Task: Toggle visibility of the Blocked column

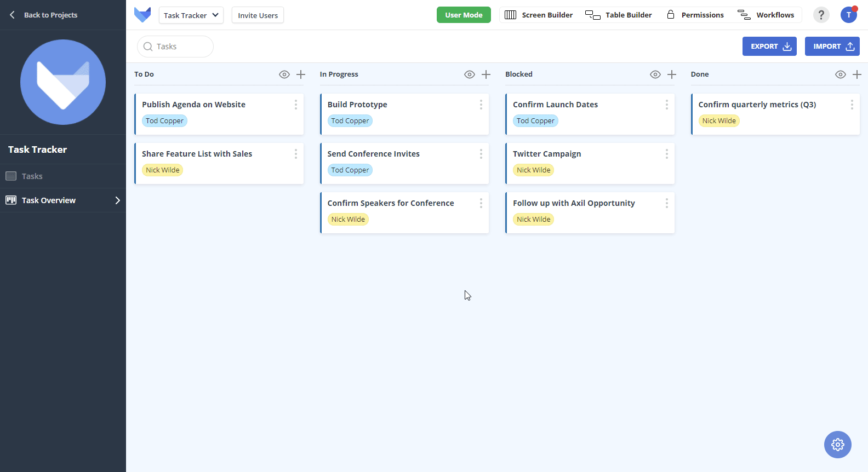Action: point(655,74)
